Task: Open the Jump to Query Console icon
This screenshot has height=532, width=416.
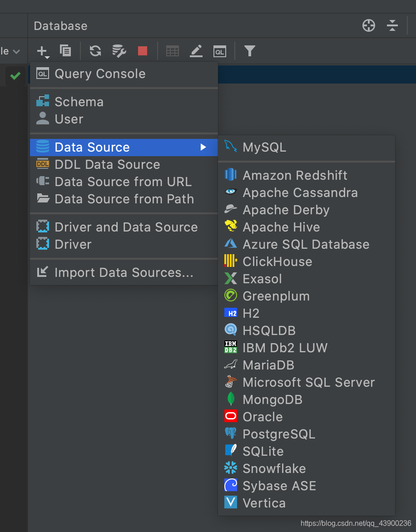Action: click(219, 51)
